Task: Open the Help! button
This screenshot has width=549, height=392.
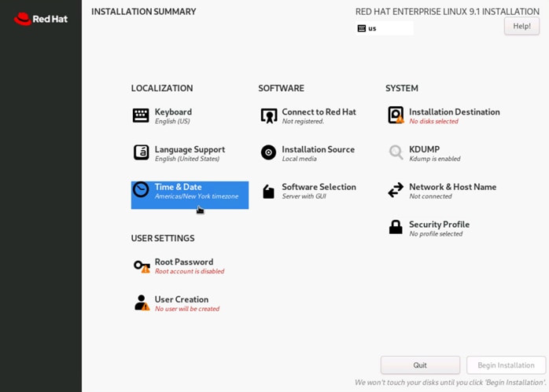Action: [521, 26]
